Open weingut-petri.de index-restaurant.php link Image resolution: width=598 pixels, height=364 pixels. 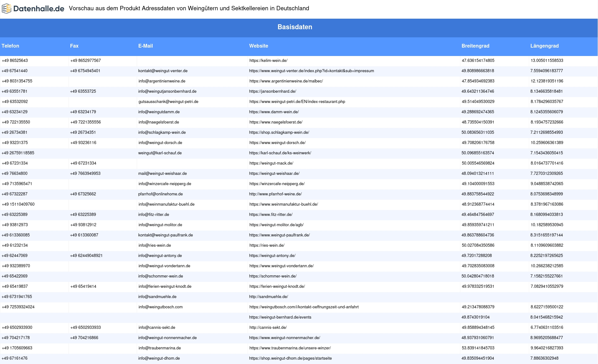click(297, 102)
